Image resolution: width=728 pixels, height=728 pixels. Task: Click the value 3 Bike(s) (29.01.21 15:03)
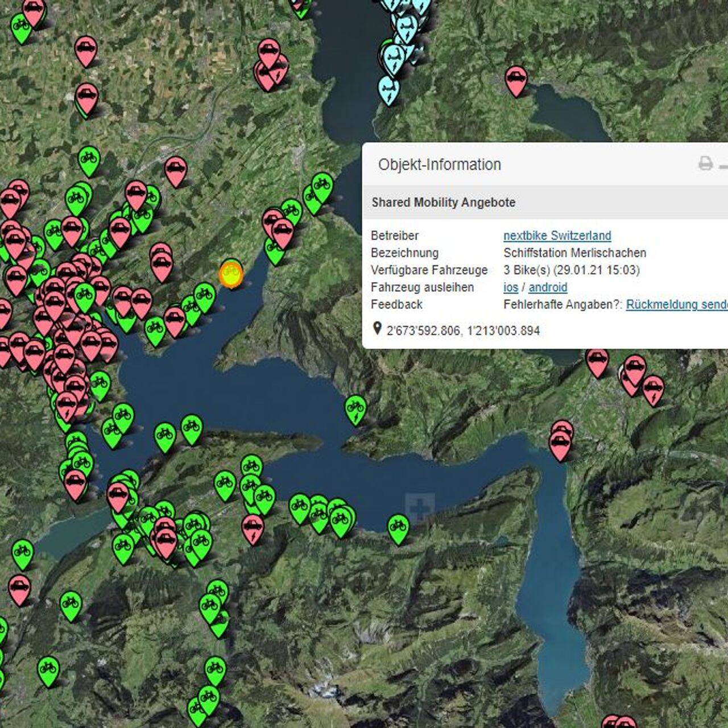pos(571,270)
